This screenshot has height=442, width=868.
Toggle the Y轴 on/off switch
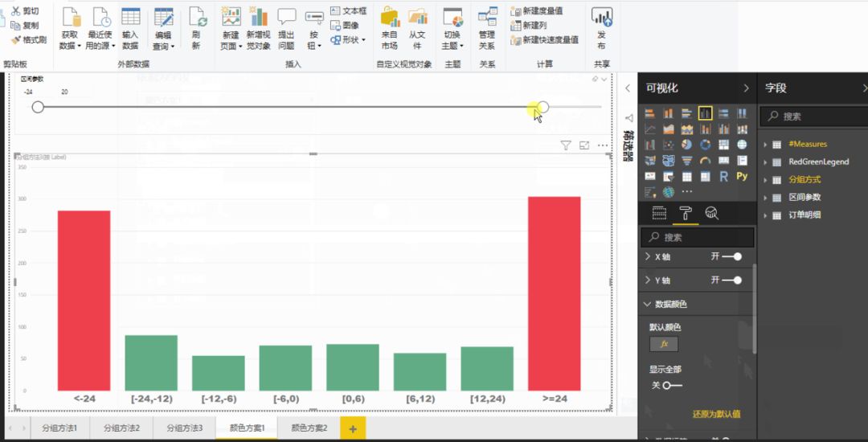pos(732,280)
